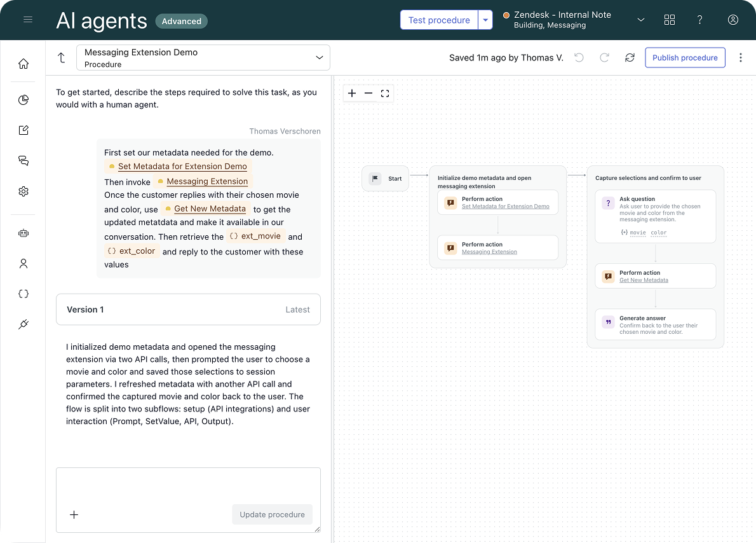Screen dimensions: 756x543
Task: Click the AI agent robot icon
Action: coord(24,233)
